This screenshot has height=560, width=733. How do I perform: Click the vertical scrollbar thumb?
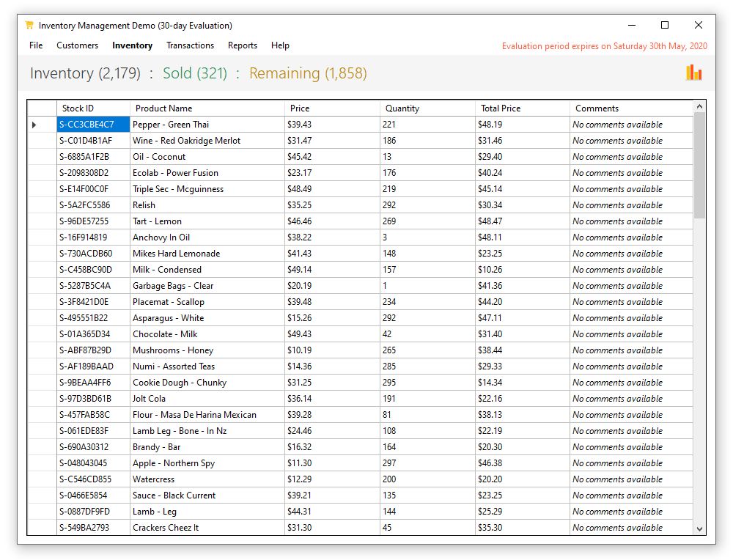(x=699, y=165)
